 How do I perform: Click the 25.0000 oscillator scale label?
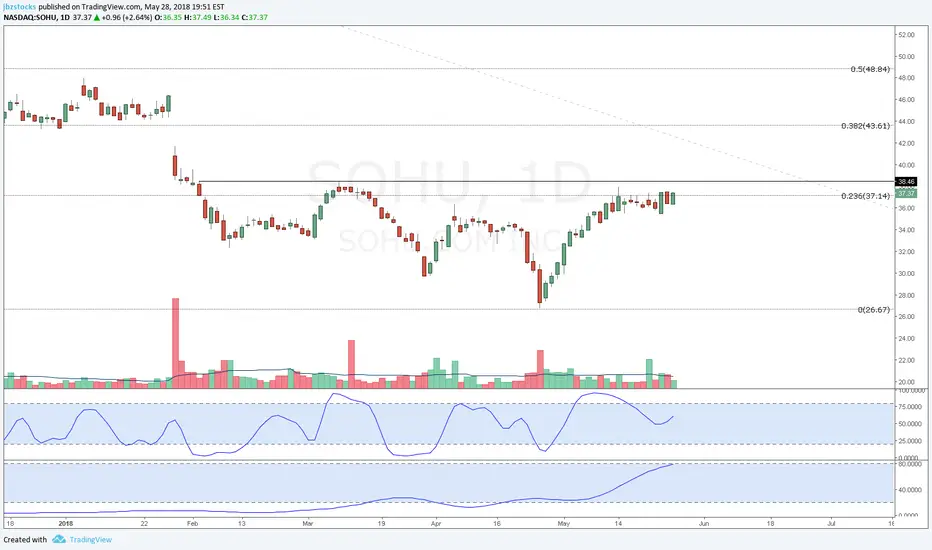[909, 441]
